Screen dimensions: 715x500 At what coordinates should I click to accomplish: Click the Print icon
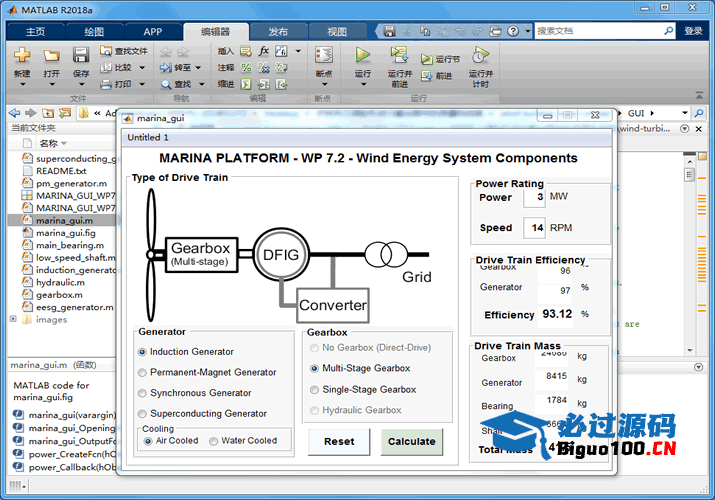[x=106, y=84]
